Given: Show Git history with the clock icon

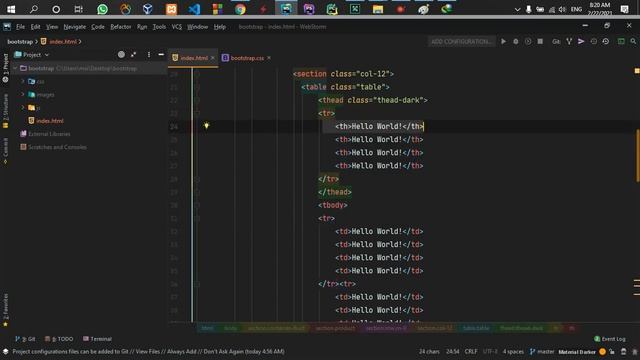Looking at the screenshot, I should tap(593, 41).
